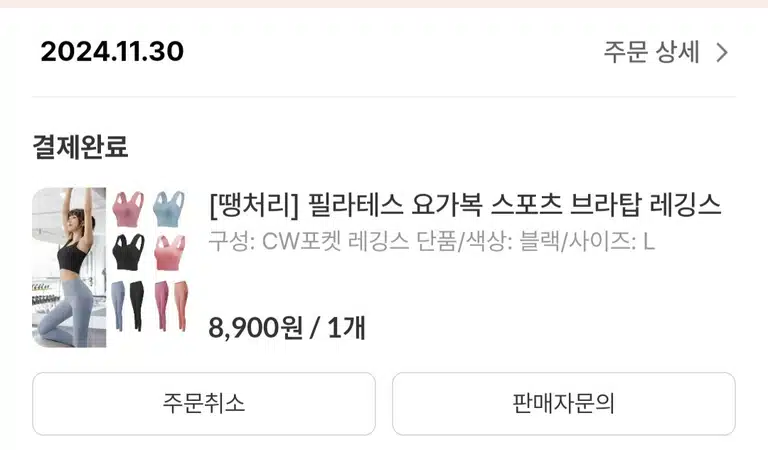Click the price 8,900원 / 1개
Image resolution: width=768 pixels, height=450 pixels.
tap(287, 328)
